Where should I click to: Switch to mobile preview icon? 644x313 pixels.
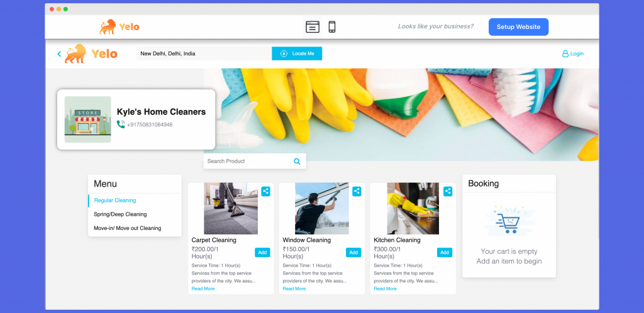332,27
